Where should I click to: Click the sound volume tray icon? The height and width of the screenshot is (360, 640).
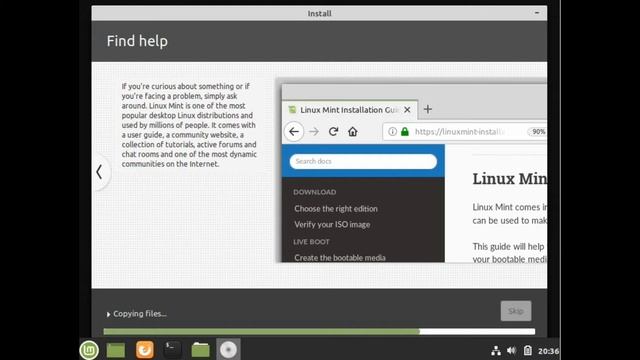(x=511, y=351)
